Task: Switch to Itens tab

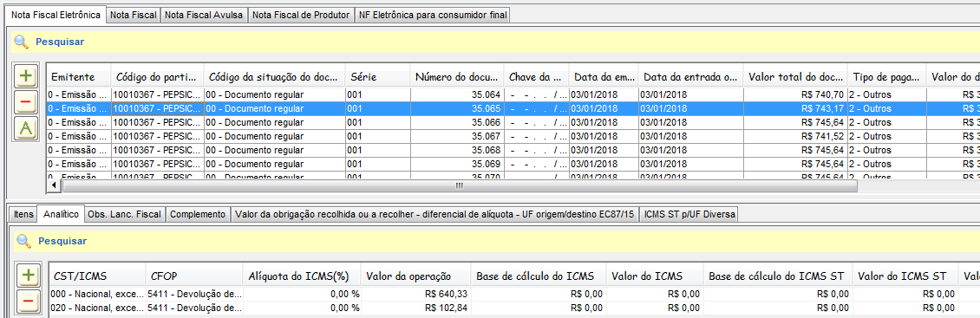Action: click(23, 214)
